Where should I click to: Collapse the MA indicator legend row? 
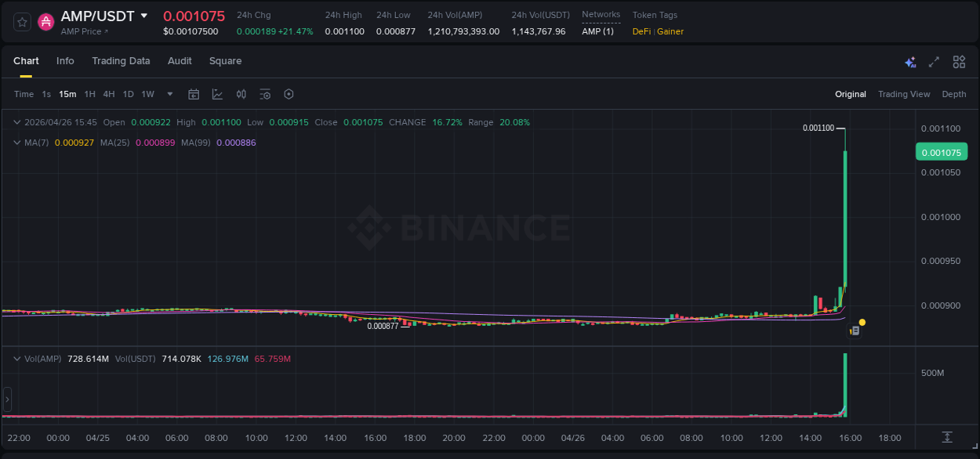click(17, 143)
